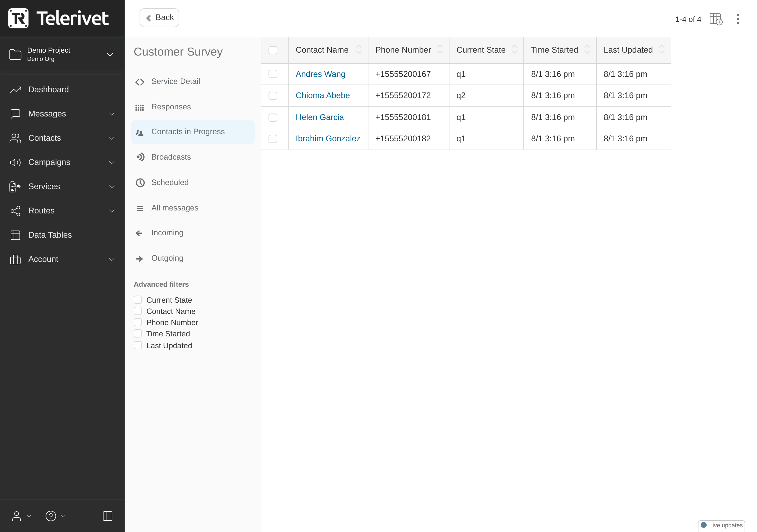757x532 pixels.
Task: Click the All messages list icon
Action: 140,208
